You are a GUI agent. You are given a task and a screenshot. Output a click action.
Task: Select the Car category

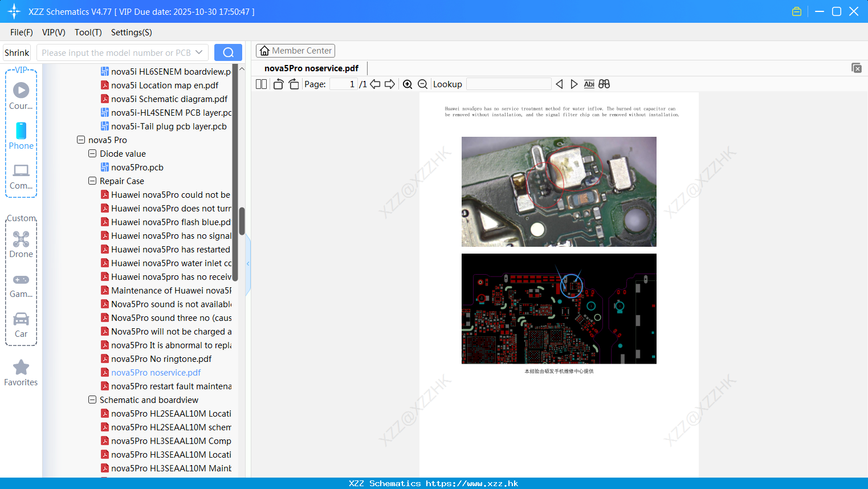point(21,325)
